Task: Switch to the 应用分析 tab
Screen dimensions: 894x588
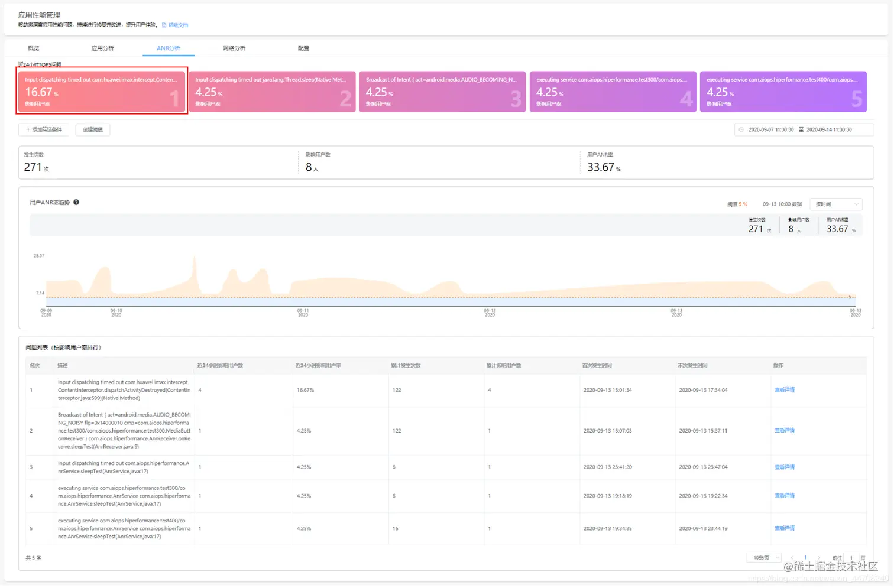Action: pyautogui.click(x=103, y=48)
